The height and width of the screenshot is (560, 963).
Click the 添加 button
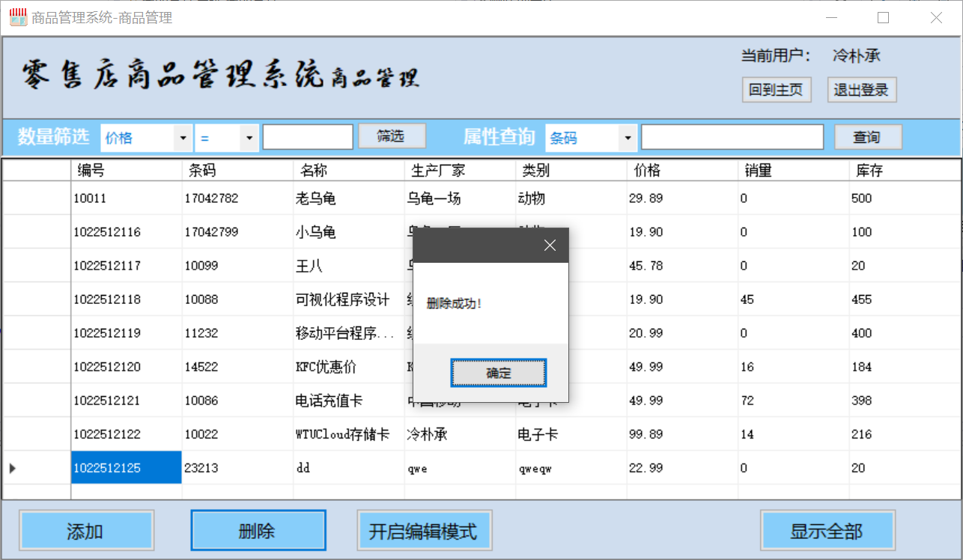86,531
